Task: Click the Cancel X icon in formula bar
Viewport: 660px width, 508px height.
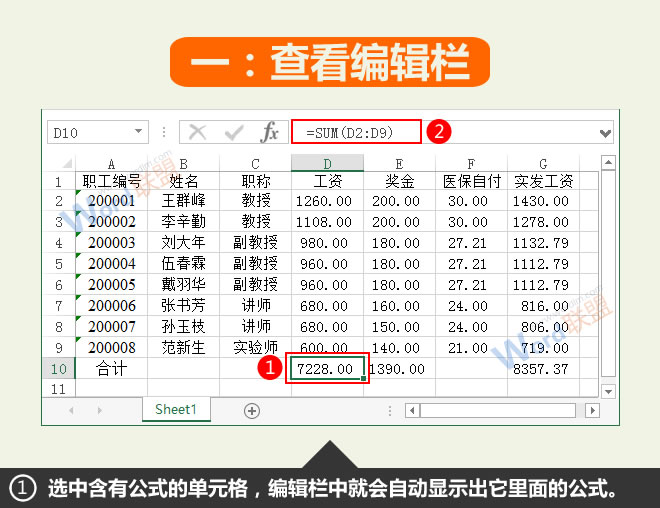Action: [x=197, y=132]
